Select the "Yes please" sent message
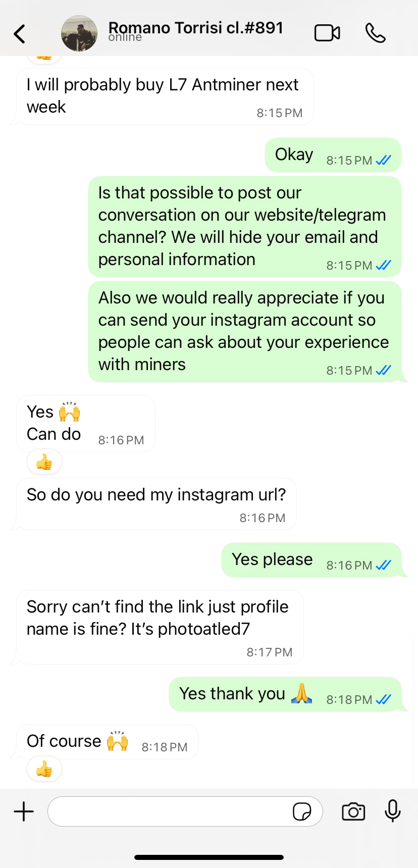The width and height of the screenshot is (418, 868). [311, 560]
